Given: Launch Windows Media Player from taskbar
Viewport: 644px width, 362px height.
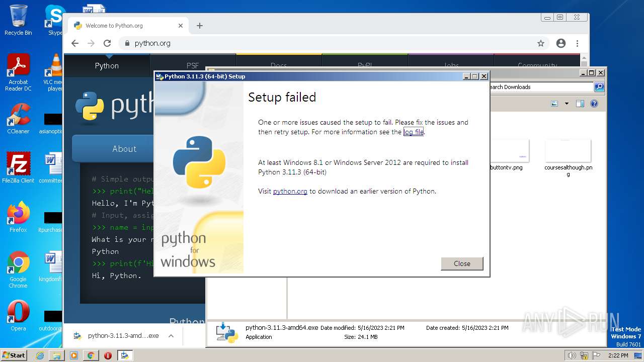Looking at the screenshot, I should [x=74, y=355].
